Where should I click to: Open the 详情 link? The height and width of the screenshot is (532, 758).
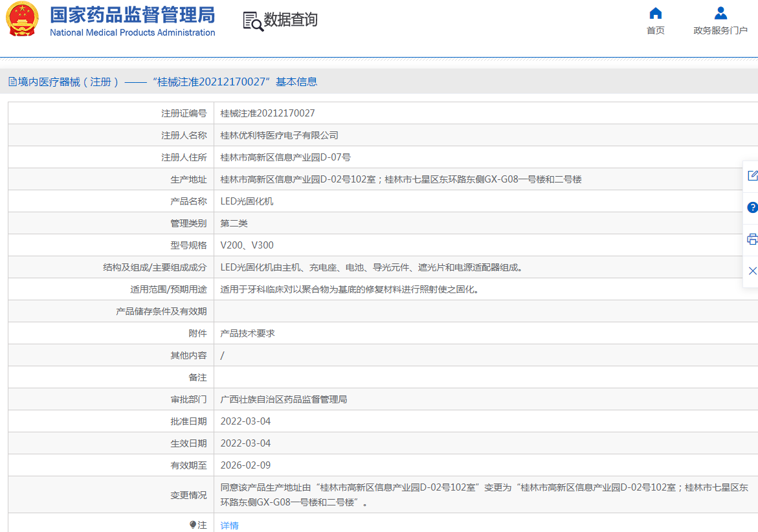(x=230, y=526)
